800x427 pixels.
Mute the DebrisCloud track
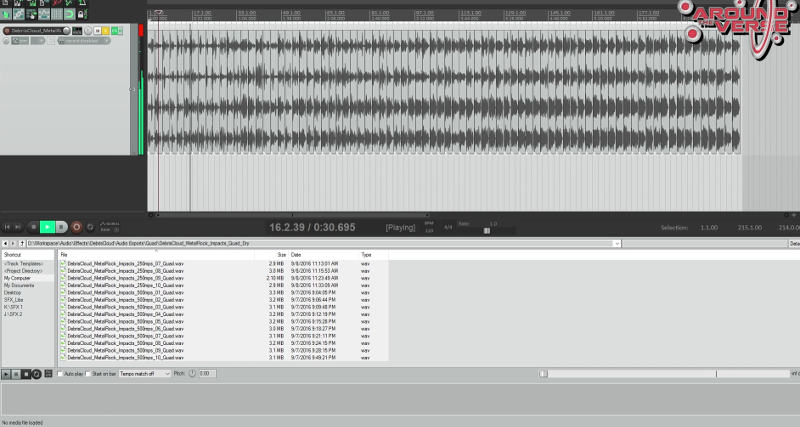click(97, 31)
